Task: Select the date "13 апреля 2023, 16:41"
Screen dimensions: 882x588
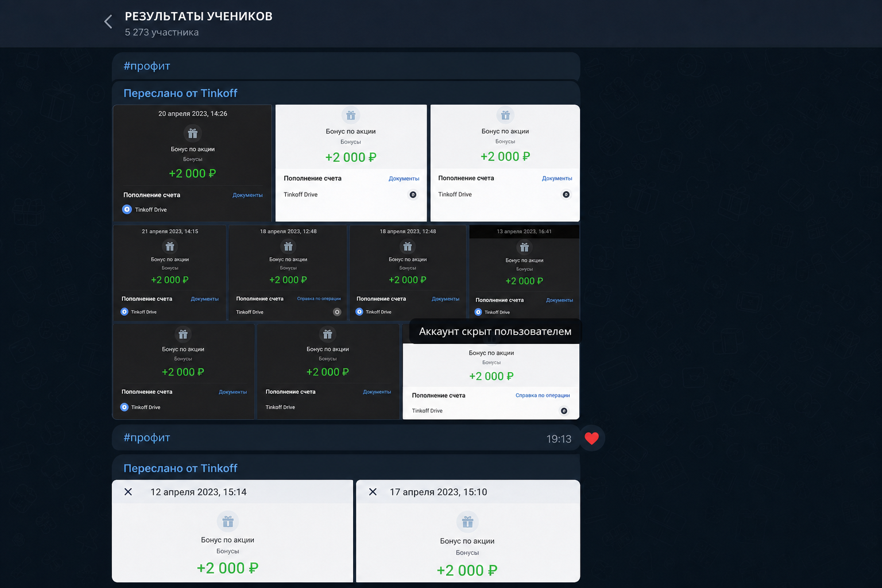Action: pos(524,231)
